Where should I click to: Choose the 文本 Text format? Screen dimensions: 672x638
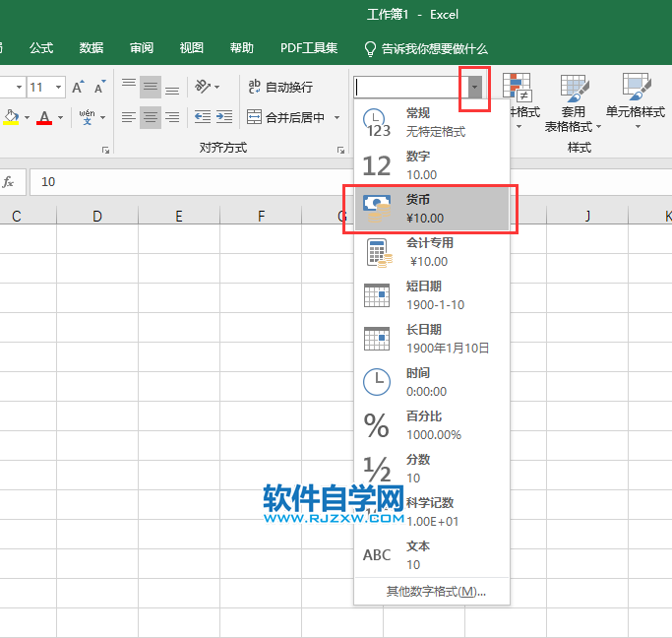pyautogui.click(x=432, y=555)
